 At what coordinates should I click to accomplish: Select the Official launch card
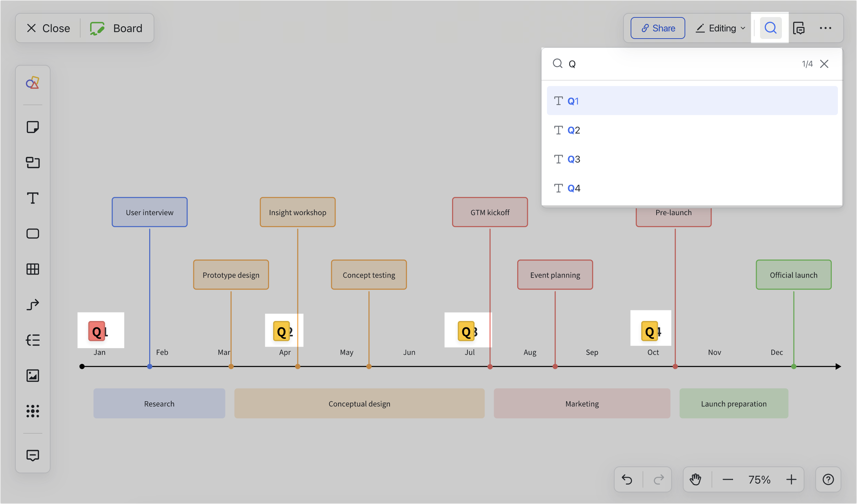[x=793, y=275]
